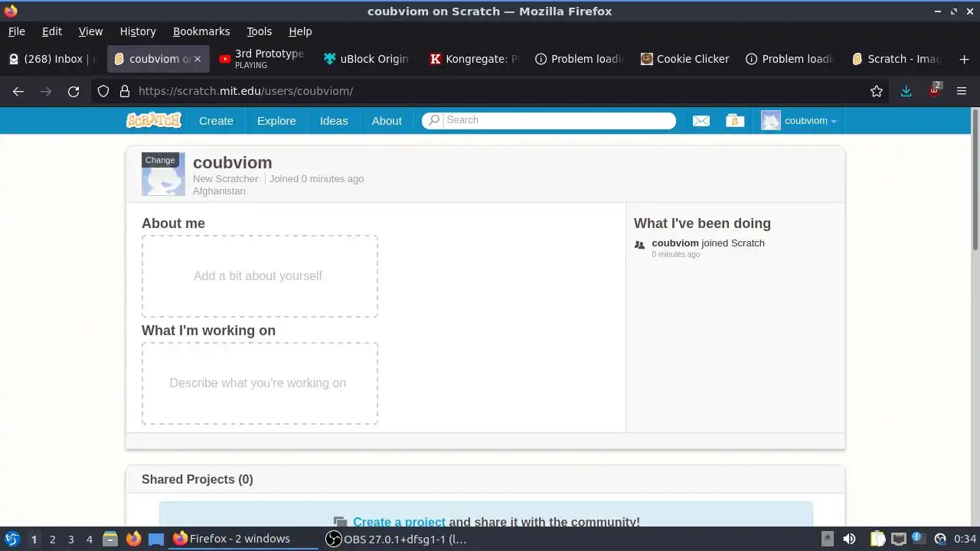
Task: Go back one page
Action: [18, 91]
